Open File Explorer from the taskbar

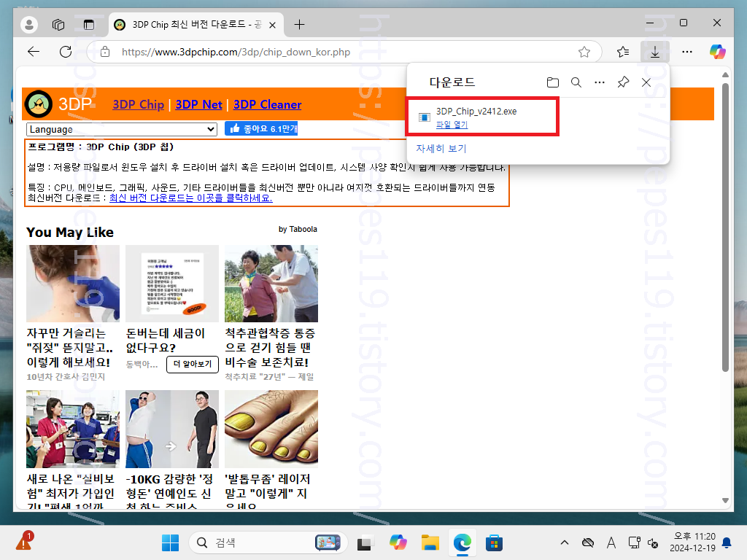[430, 542]
